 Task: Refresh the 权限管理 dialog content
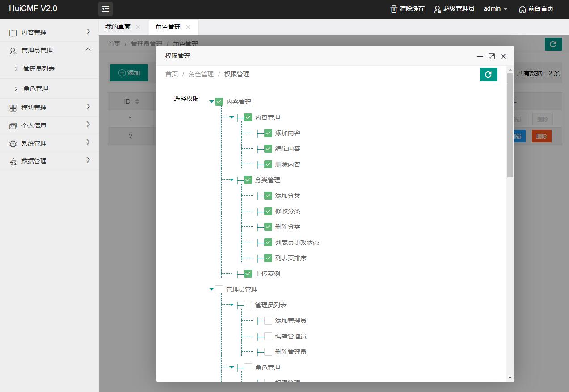[489, 75]
